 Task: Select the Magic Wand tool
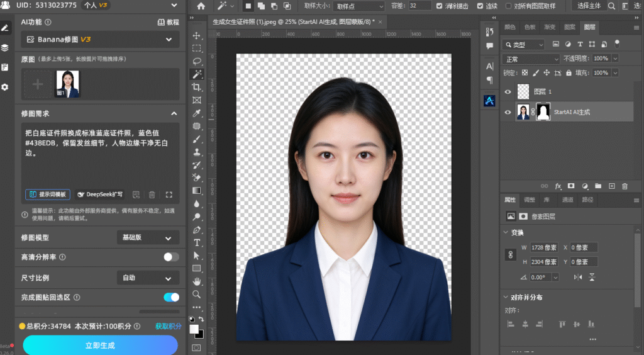click(197, 74)
